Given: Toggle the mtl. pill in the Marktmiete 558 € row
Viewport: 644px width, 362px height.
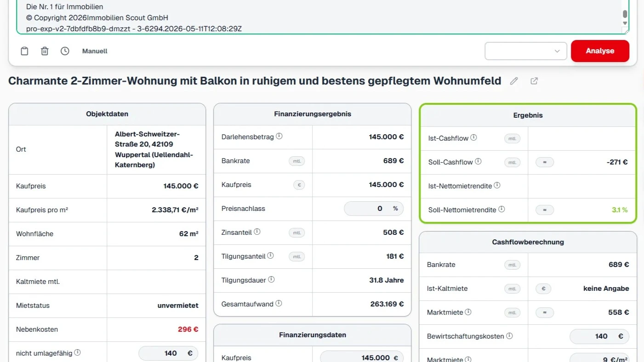Looking at the screenshot, I should [513, 312].
